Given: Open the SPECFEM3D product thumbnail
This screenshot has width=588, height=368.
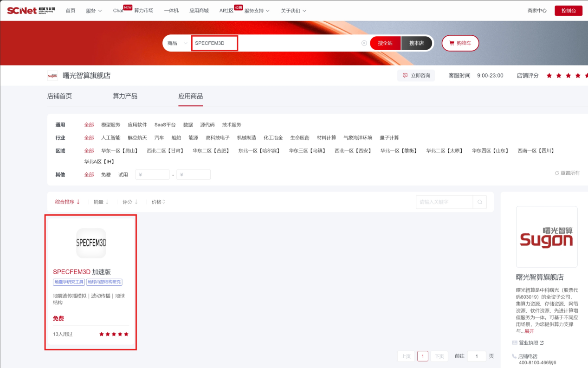Looking at the screenshot, I should pyautogui.click(x=91, y=243).
